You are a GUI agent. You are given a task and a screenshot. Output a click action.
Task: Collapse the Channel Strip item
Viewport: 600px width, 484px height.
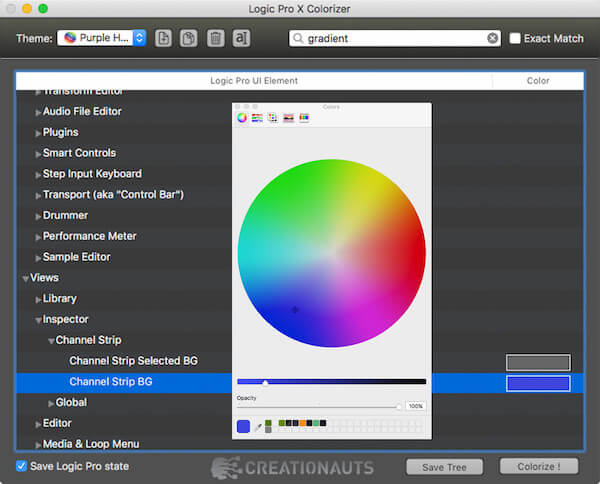51,341
